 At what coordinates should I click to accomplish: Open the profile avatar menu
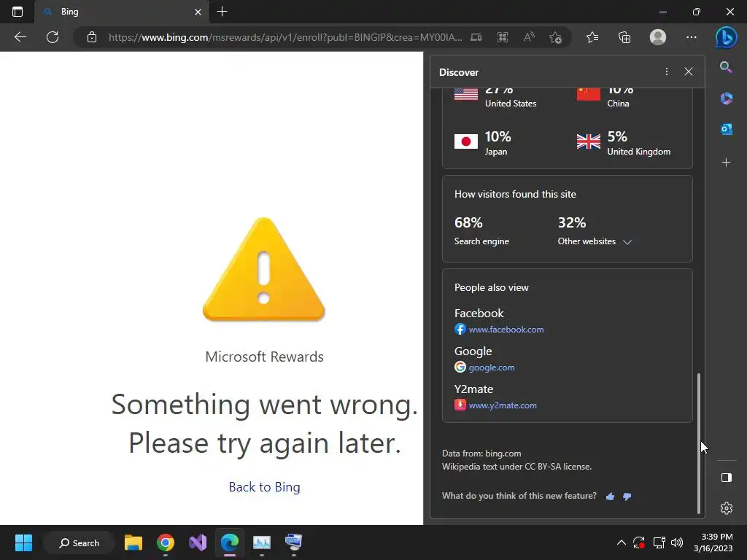tap(658, 37)
